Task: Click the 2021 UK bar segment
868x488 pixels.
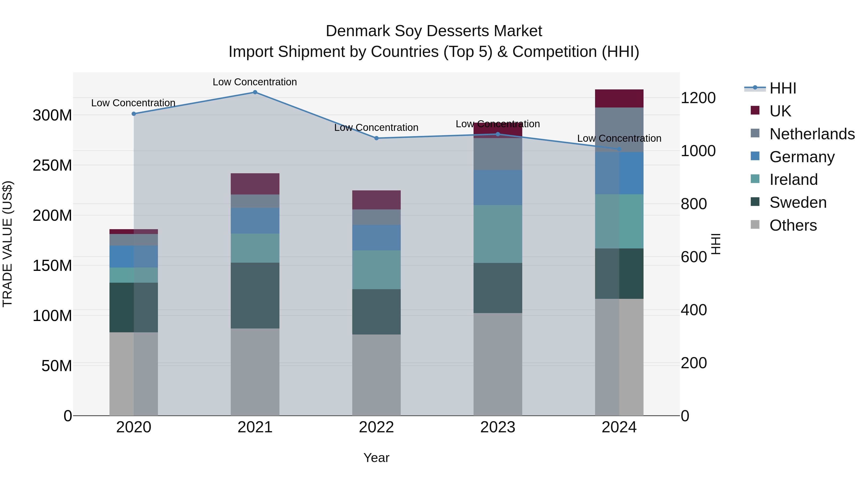Action: (255, 184)
